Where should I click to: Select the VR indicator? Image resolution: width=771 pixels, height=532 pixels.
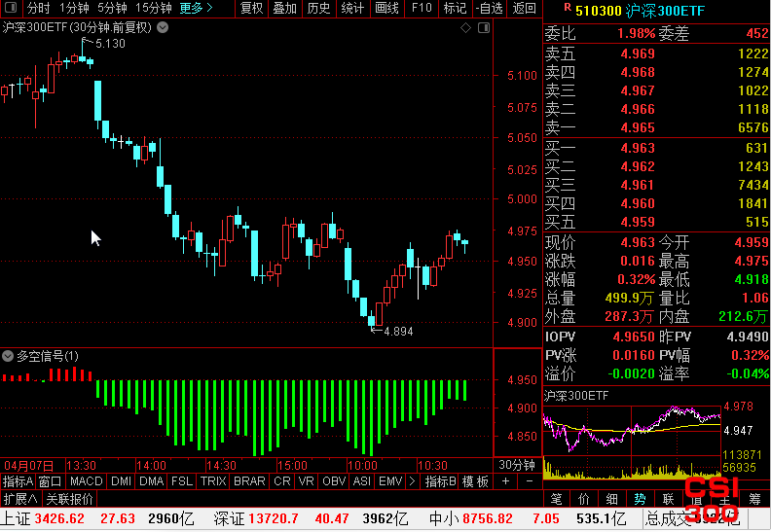(307, 481)
